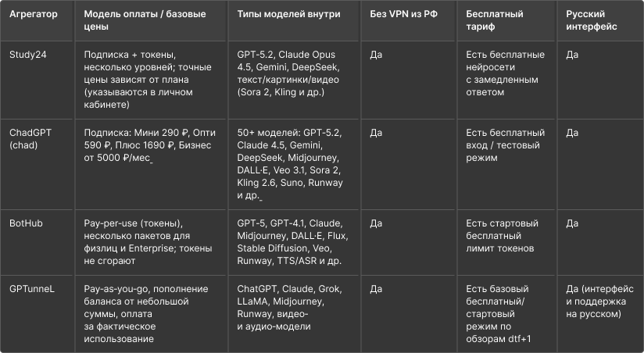Select the ChadGPT (chad) name cell

30,138
